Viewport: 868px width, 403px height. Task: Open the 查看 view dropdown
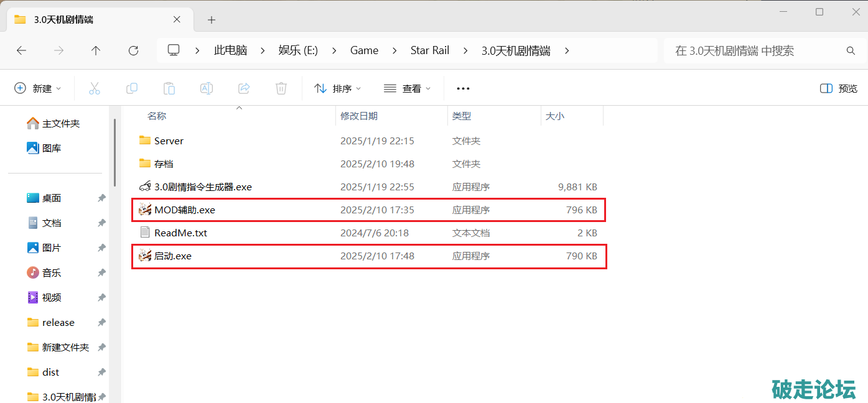[x=408, y=88]
